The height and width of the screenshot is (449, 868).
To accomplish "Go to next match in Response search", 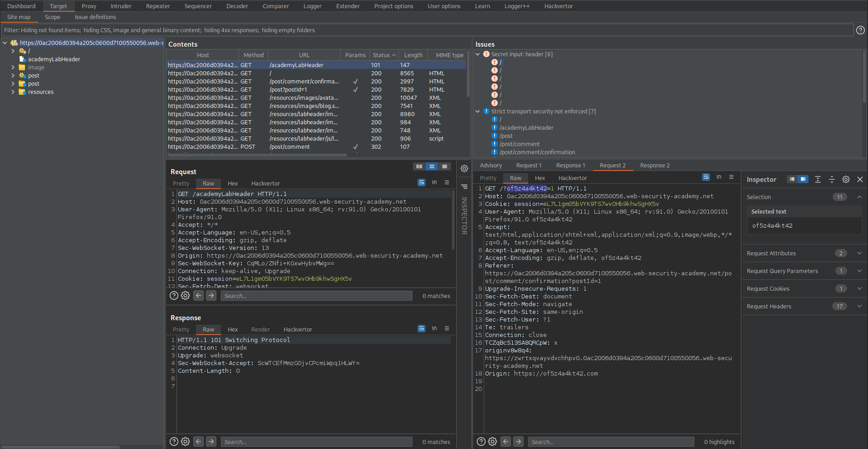I will coord(211,442).
